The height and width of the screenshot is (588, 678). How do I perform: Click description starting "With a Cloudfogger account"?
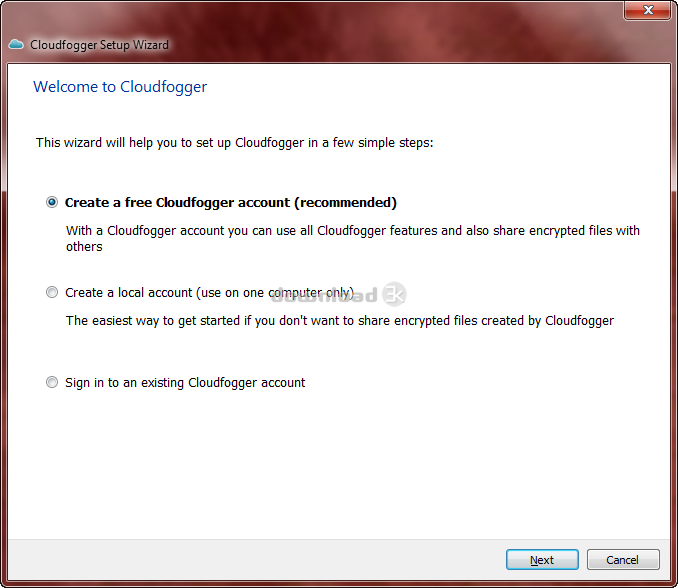coord(352,239)
